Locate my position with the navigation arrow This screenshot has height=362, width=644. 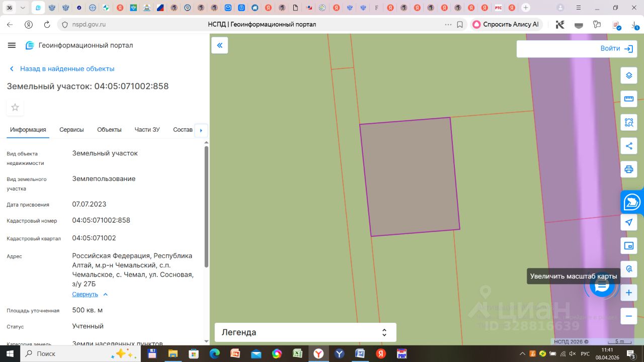click(629, 222)
